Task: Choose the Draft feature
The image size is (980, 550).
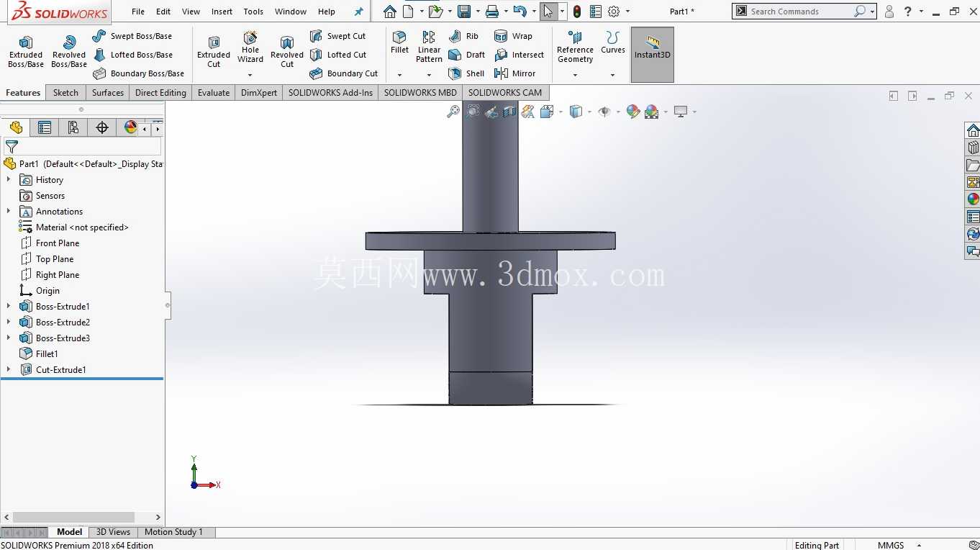Action: pos(466,55)
